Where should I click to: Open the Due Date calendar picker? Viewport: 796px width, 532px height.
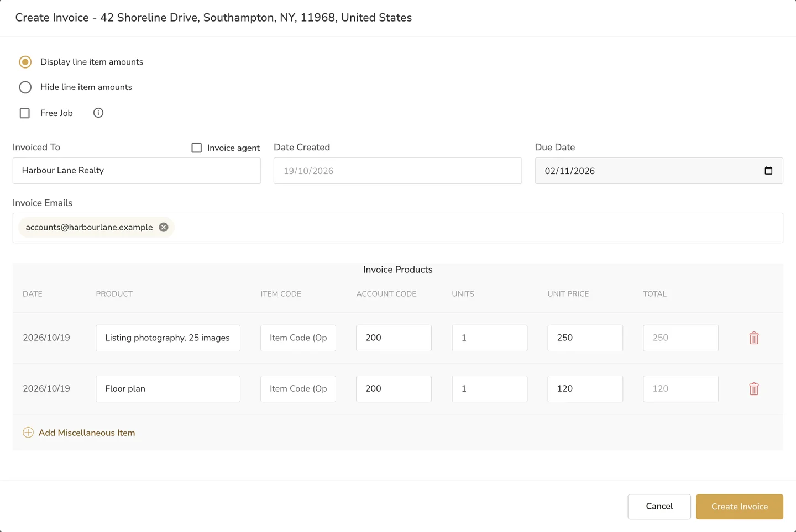coord(768,171)
